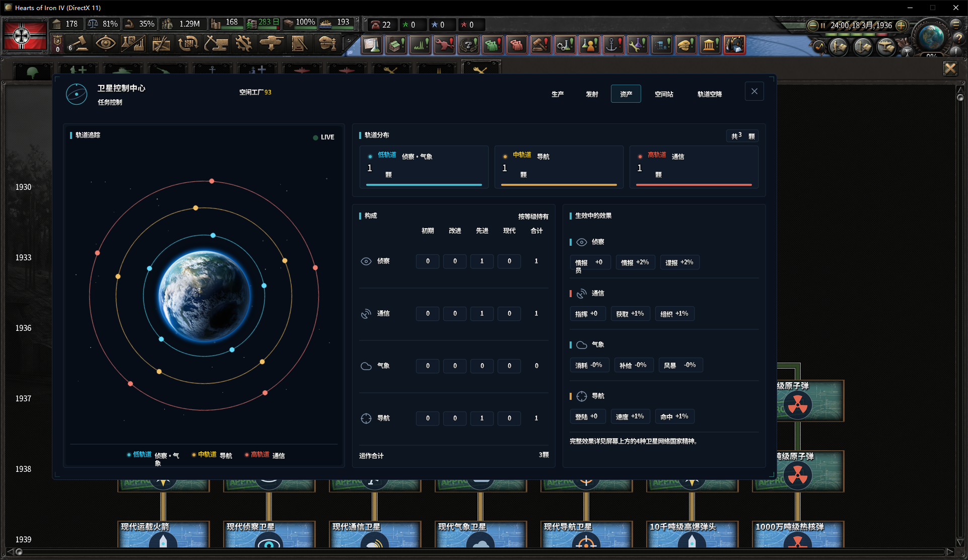Select the 低轨道 orbit card

click(424, 167)
